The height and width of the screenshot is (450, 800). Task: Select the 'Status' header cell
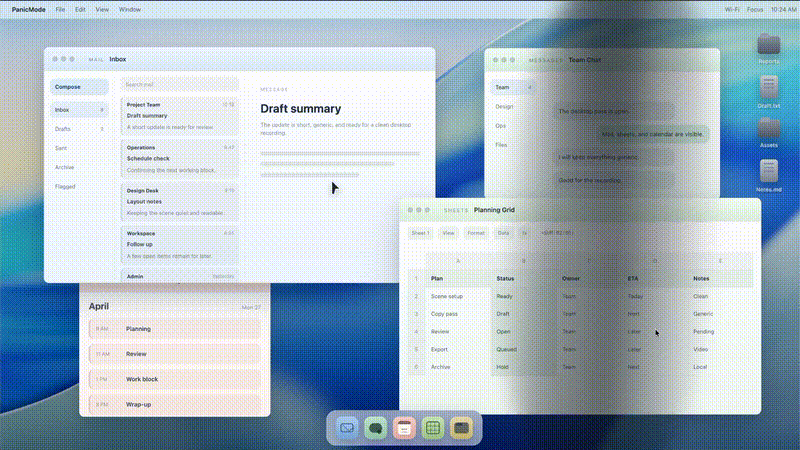(x=523, y=279)
